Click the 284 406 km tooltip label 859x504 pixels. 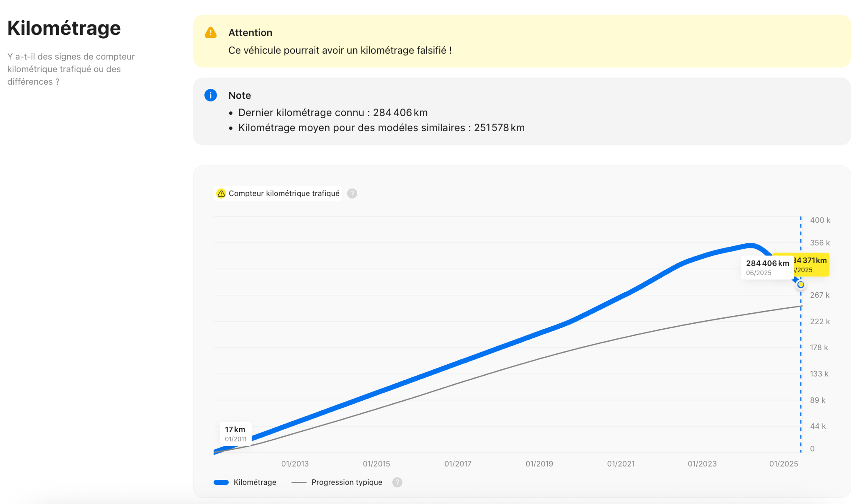click(x=767, y=268)
